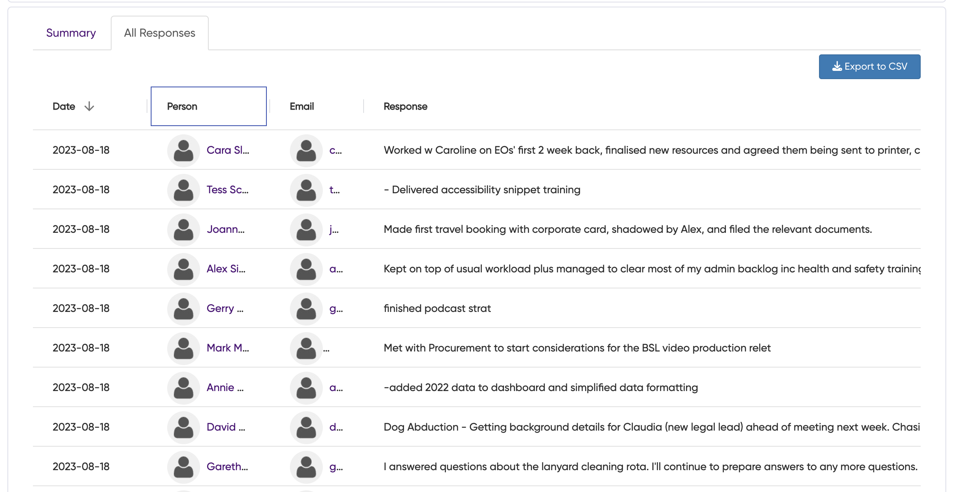
Task: Select the Email column header
Action: pos(302,106)
